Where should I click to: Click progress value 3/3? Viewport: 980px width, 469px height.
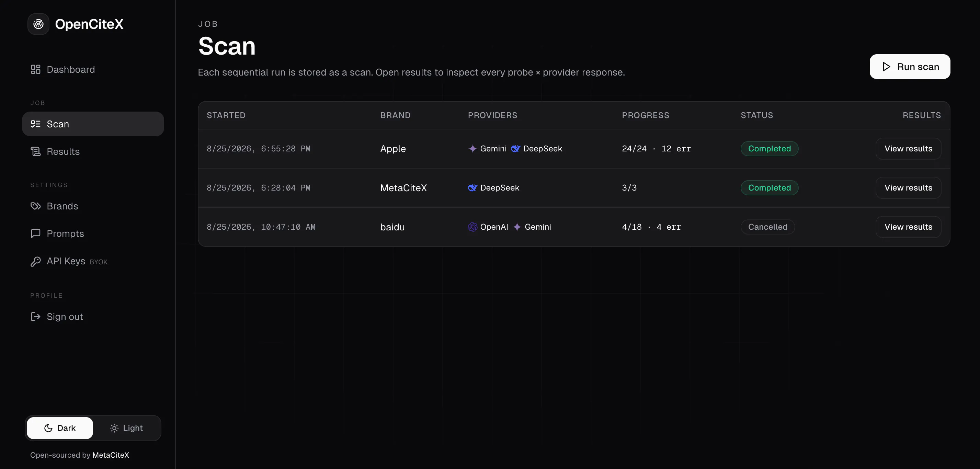click(629, 188)
